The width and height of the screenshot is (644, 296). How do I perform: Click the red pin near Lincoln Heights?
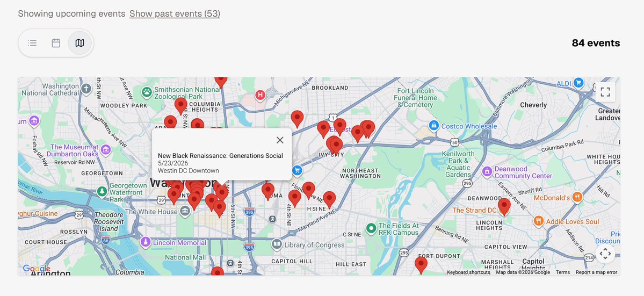point(504,206)
